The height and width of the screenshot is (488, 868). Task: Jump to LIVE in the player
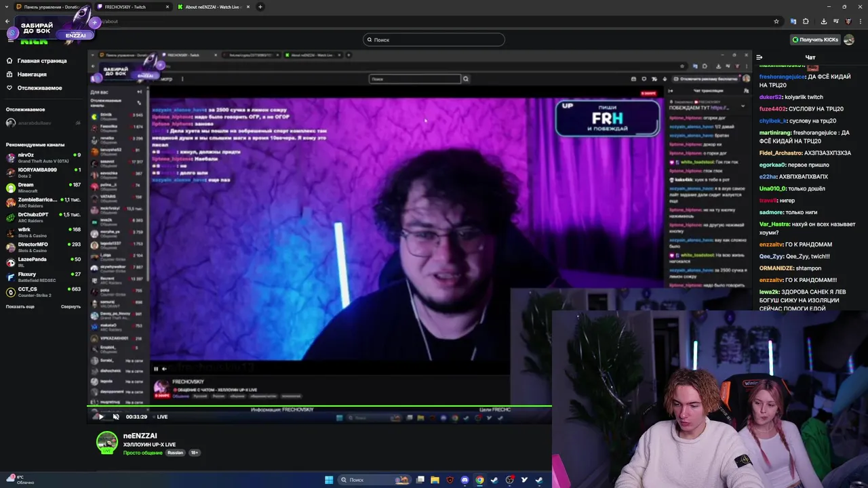click(x=162, y=417)
